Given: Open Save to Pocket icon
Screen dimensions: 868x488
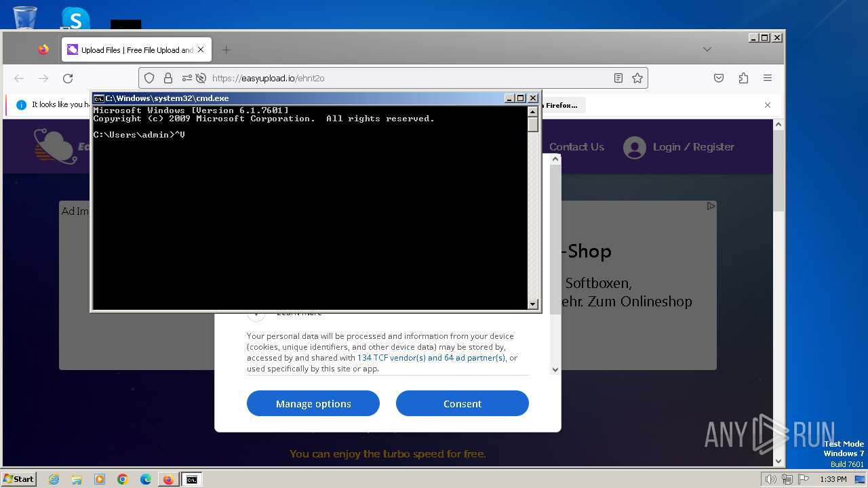Looking at the screenshot, I should 719,78.
